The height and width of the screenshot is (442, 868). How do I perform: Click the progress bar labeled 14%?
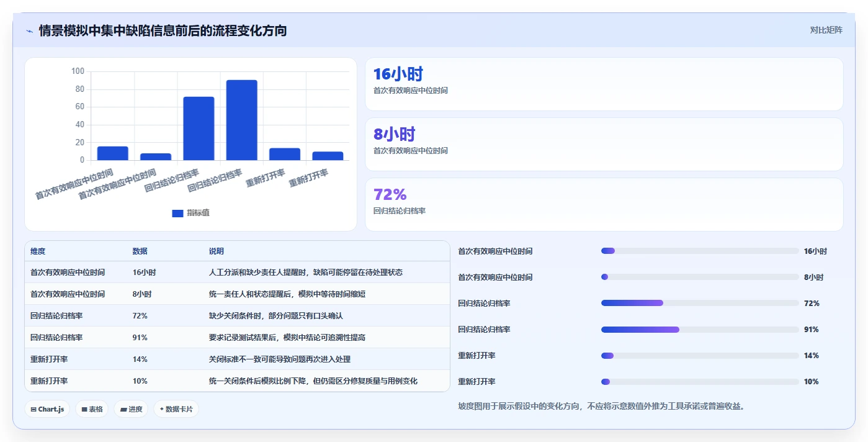coord(700,355)
